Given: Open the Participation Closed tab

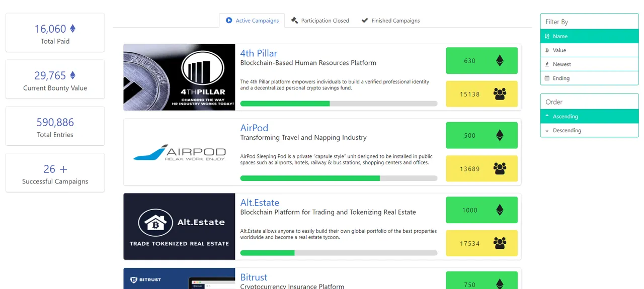Looking at the screenshot, I should [x=320, y=21].
